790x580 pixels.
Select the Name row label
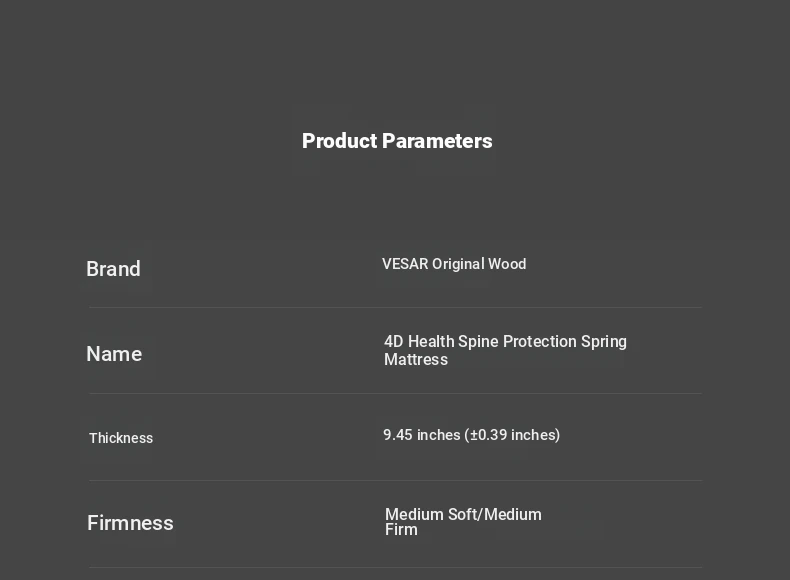(114, 354)
